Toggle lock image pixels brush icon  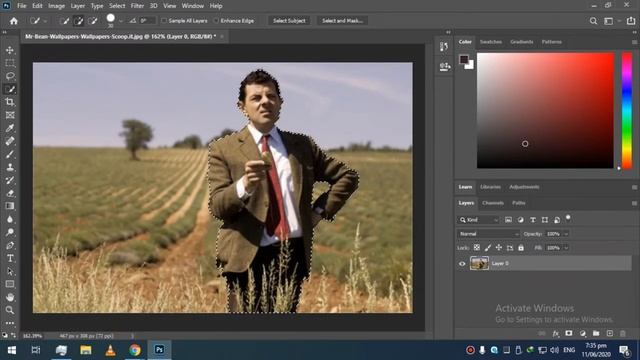tap(488, 248)
